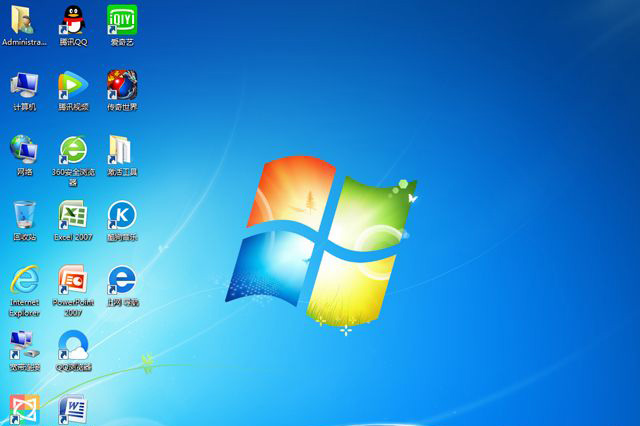The height and width of the screenshot is (426, 640).
Task: Select the broadband connection shortcut
Action: coord(24,345)
